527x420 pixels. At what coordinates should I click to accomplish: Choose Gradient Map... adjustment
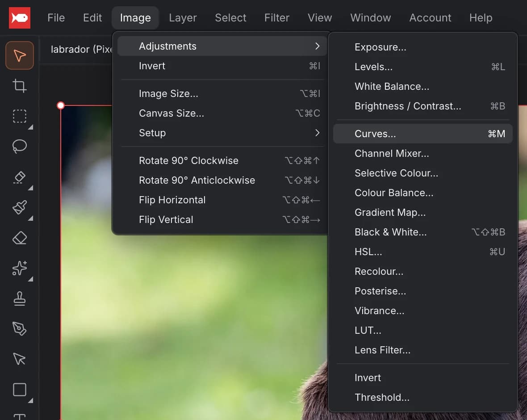tap(423, 212)
